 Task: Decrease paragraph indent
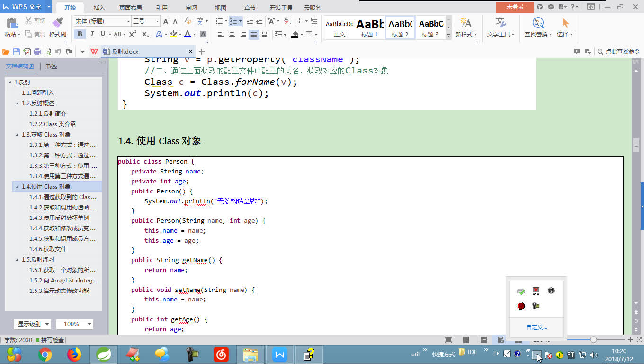(x=250, y=21)
